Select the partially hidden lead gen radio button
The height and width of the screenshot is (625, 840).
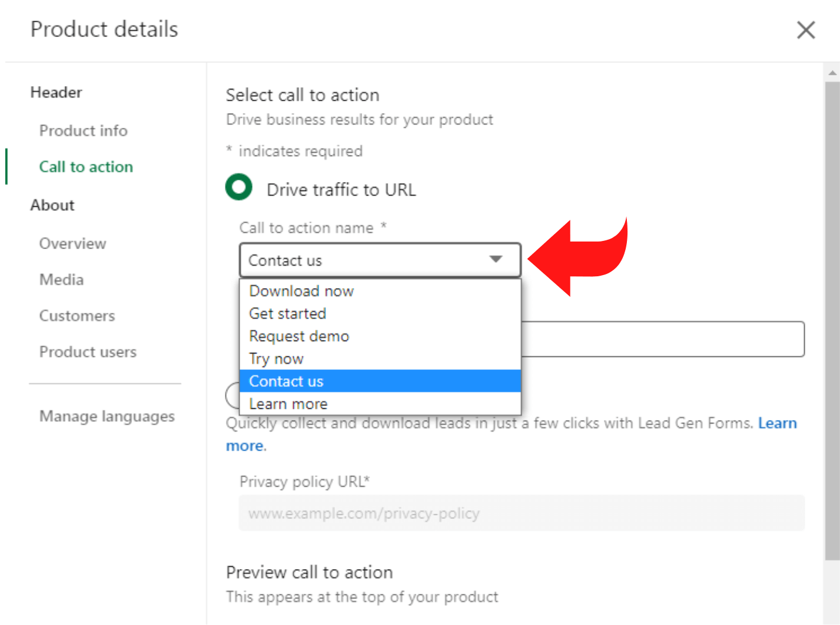click(x=232, y=393)
